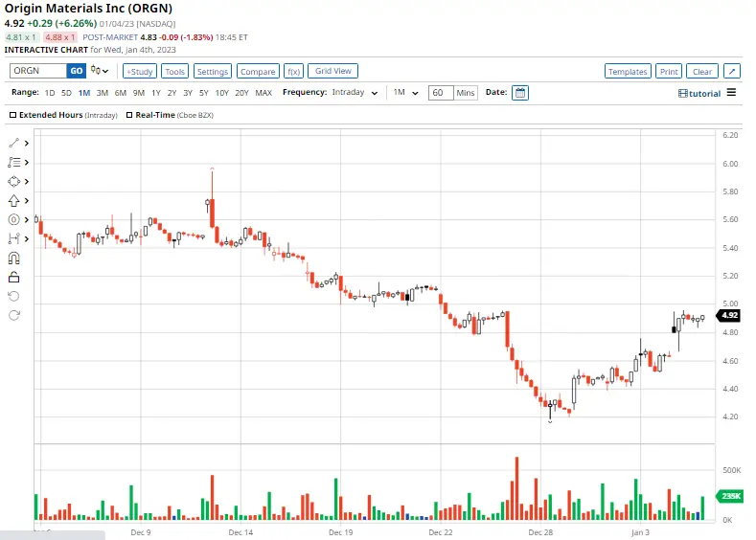Print the chart
This screenshot has height=540, width=756.
pyautogui.click(x=669, y=71)
